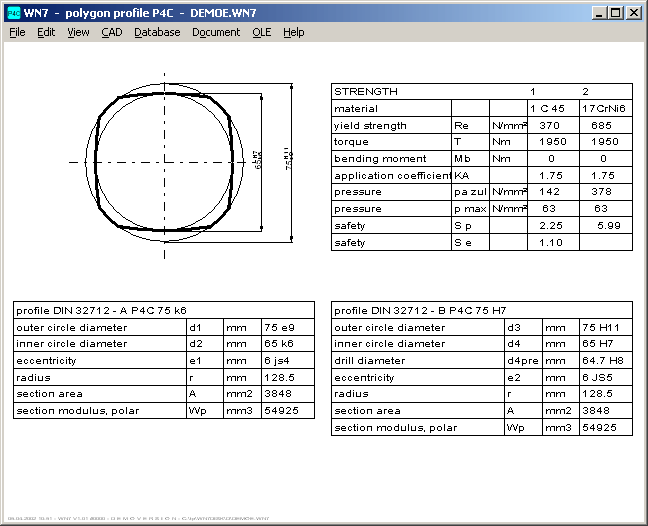Maximize the WN7 window
The width and height of the screenshot is (648, 526).
(616, 12)
